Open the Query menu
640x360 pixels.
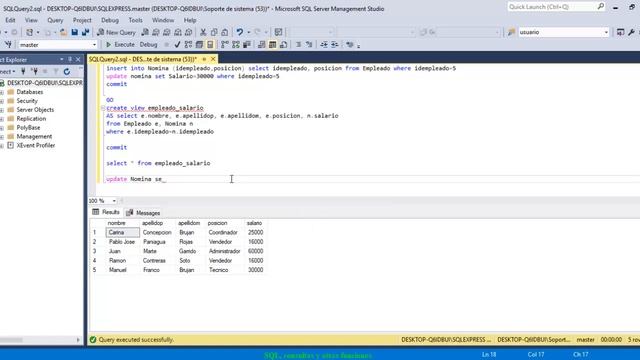(x=55, y=20)
